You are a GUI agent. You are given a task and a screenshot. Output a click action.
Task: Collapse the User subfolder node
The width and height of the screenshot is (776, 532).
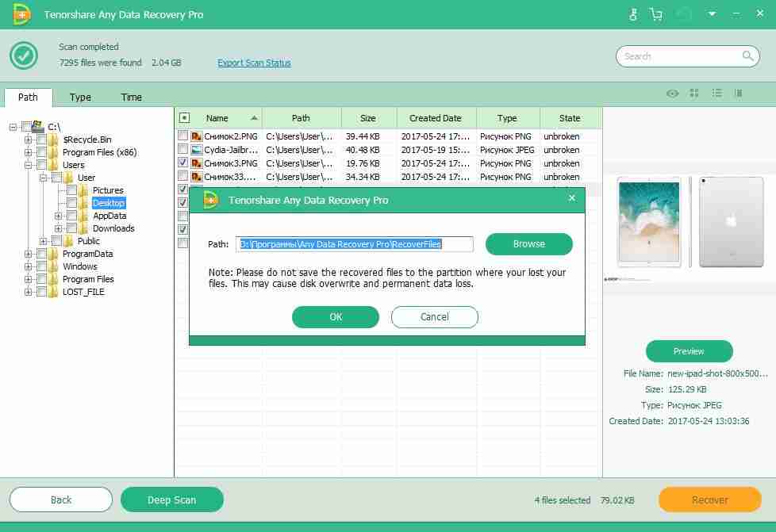click(44, 178)
